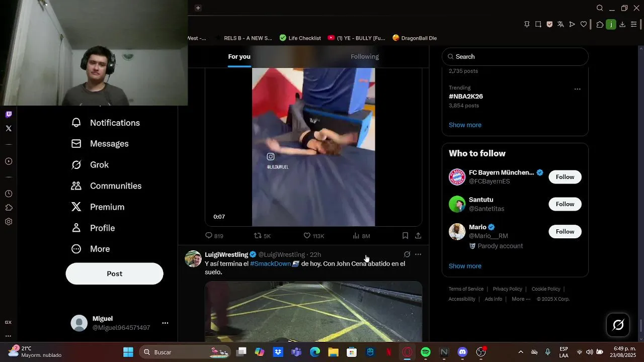
Task: Open the translate page icon
Action: tap(560, 24)
